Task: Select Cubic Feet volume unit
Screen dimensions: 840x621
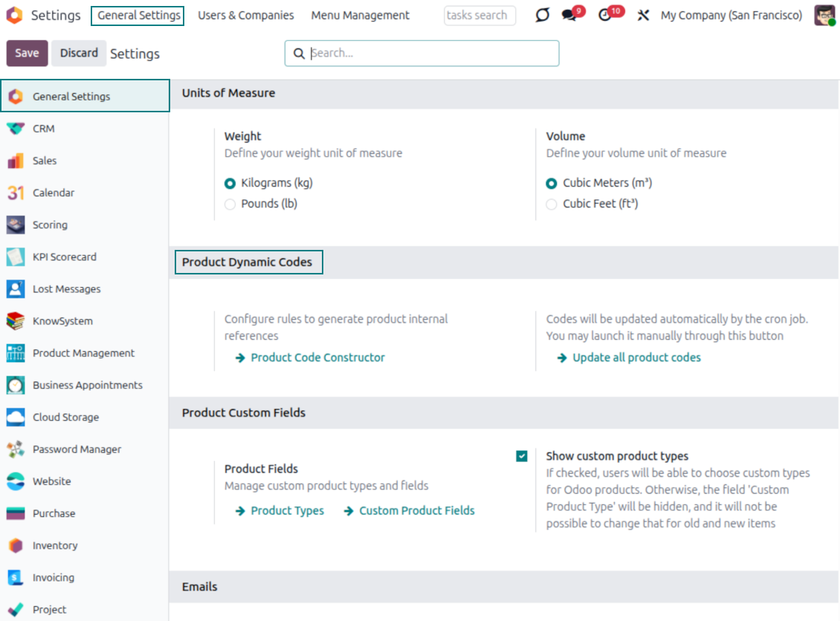Action: tap(552, 204)
